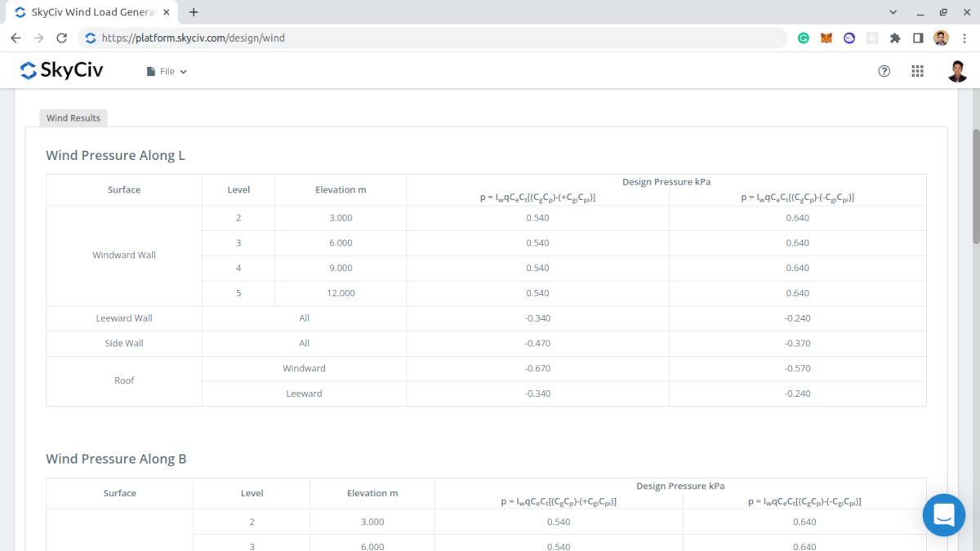
Task: Go back with the browser back arrow
Action: pyautogui.click(x=16, y=38)
